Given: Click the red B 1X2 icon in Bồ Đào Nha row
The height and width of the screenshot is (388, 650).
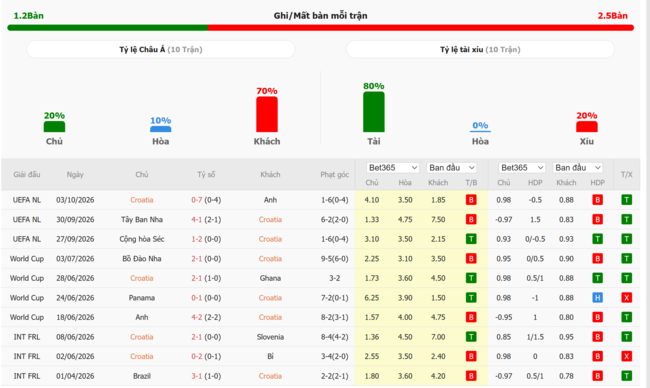Looking at the screenshot, I should point(471,259).
